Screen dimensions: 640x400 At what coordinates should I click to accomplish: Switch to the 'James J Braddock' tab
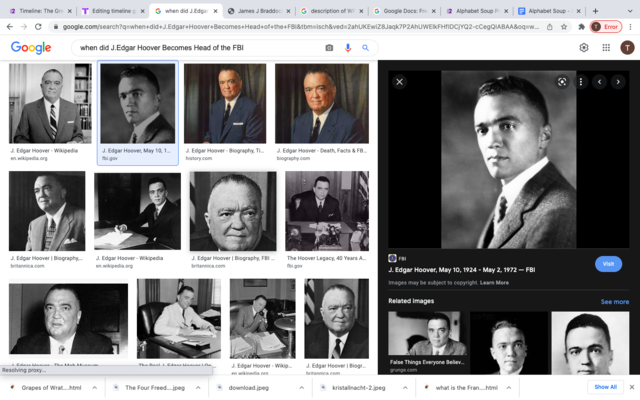tap(259, 11)
